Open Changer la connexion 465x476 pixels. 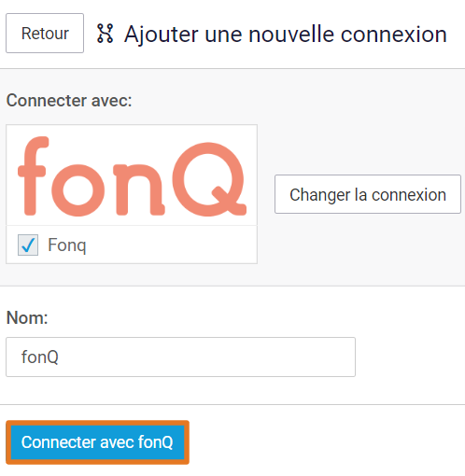[x=368, y=194]
